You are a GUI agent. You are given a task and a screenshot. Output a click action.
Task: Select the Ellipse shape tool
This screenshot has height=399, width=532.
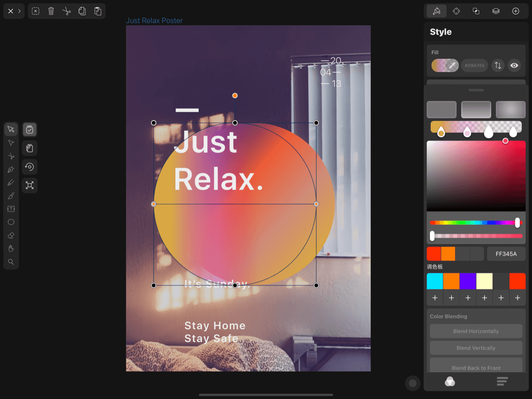11,222
